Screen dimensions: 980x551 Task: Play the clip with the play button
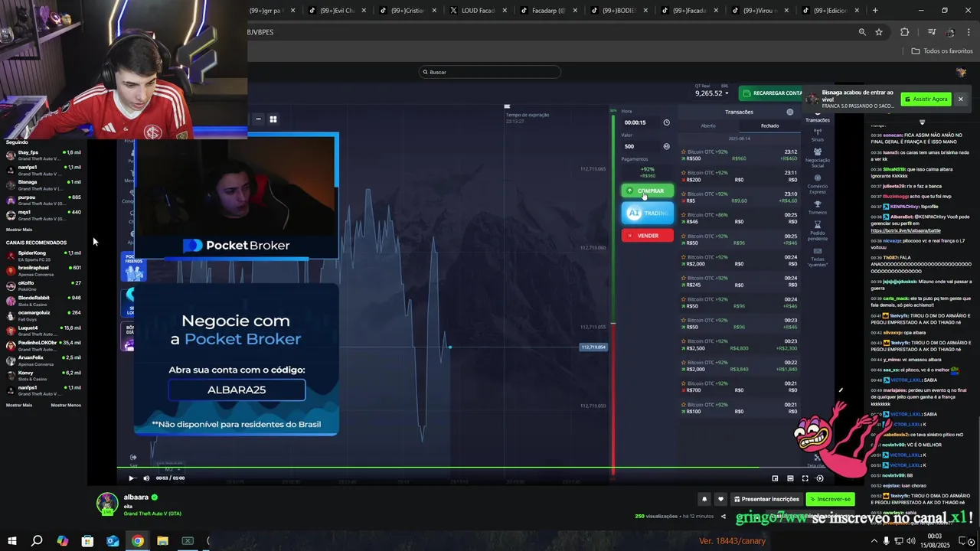point(131,478)
